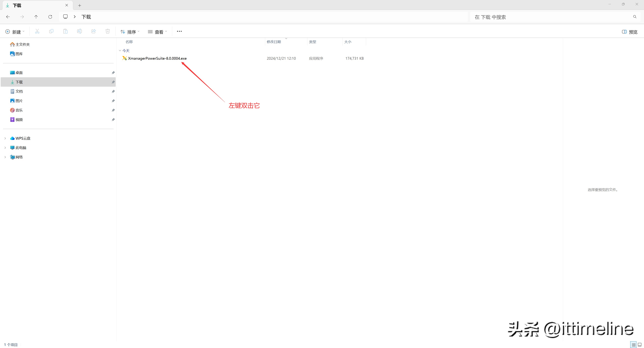
Task: Expand the 此电脑 tree node
Action: 5,148
